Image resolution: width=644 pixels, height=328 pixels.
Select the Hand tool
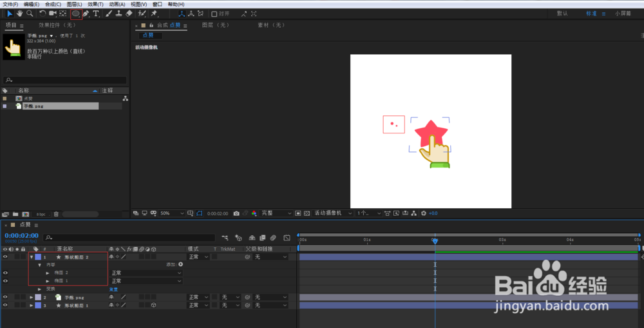point(19,14)
